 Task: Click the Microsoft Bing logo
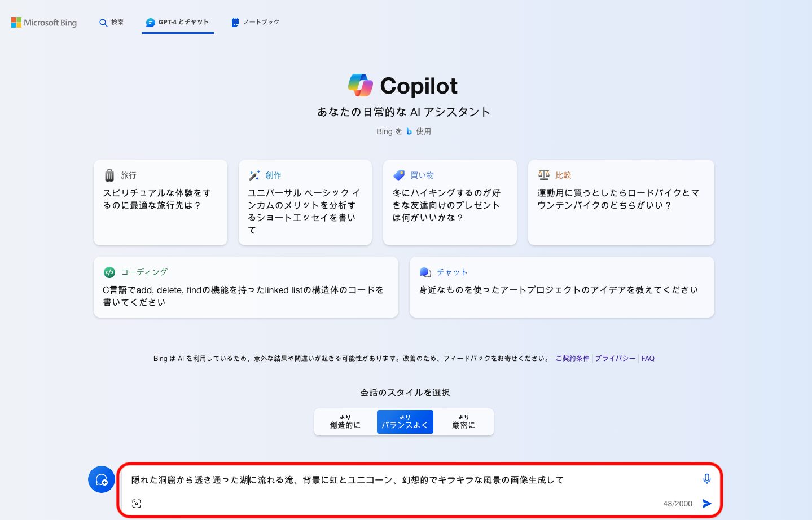(x=44, y=23)
